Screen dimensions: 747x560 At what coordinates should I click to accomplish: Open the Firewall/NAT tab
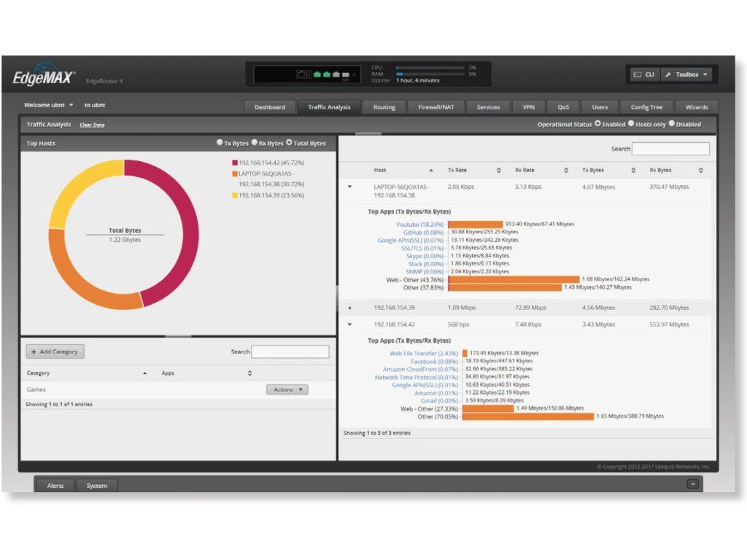pyautogui.click(x=436, y=107)
